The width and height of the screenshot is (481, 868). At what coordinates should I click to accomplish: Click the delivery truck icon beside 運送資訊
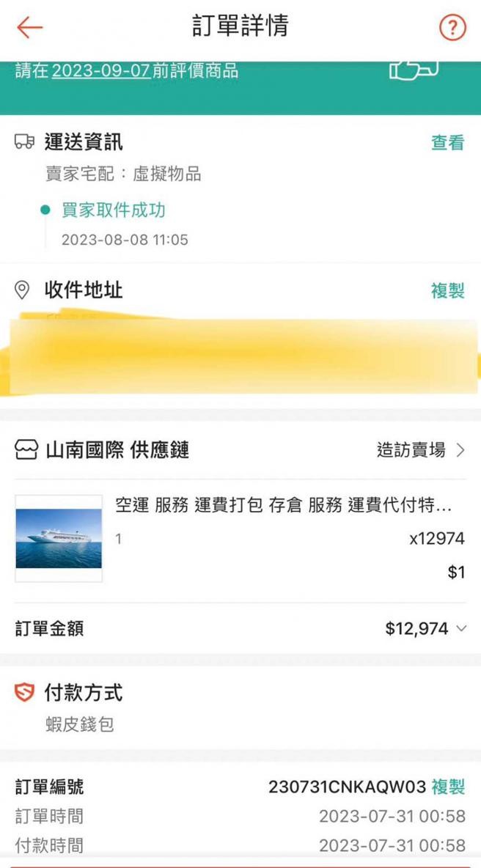pyautogui.click(x=25, y=141)
